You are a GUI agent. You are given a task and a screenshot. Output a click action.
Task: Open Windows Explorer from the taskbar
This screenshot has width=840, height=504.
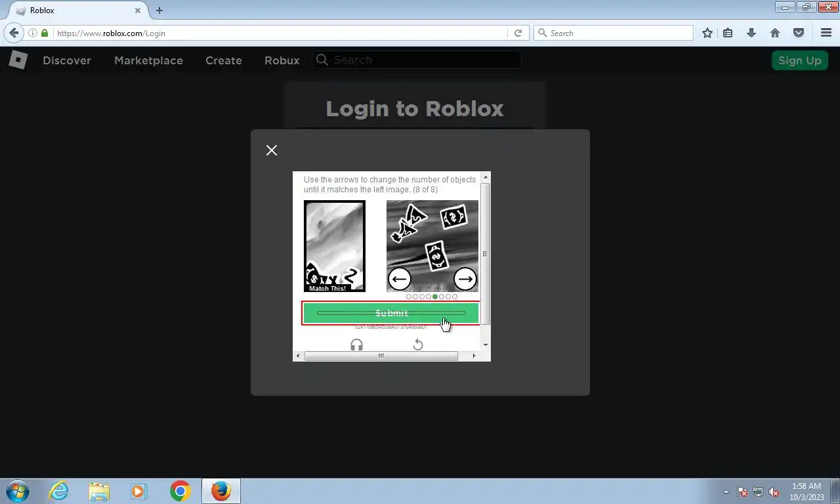click(x=99, y=491)
